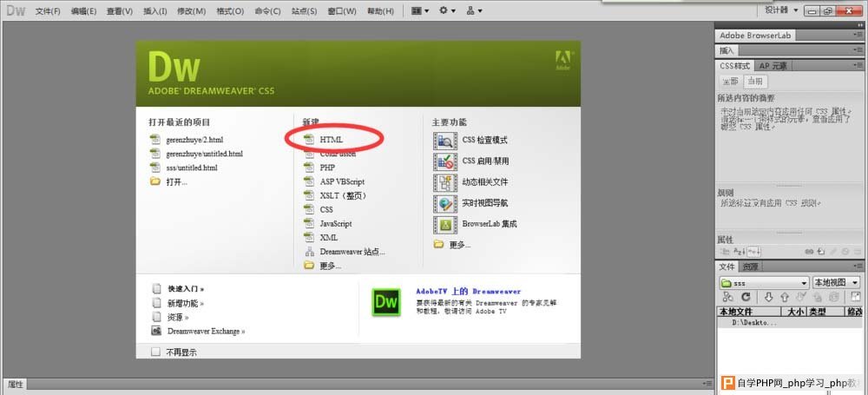Click the ASP VBScript document icon
Viewport: 868px width, 395px height.
coord(309,181)
